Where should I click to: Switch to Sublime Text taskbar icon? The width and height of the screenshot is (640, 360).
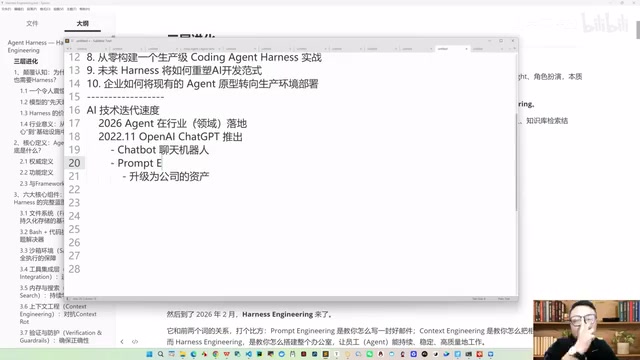pos(326,354)
